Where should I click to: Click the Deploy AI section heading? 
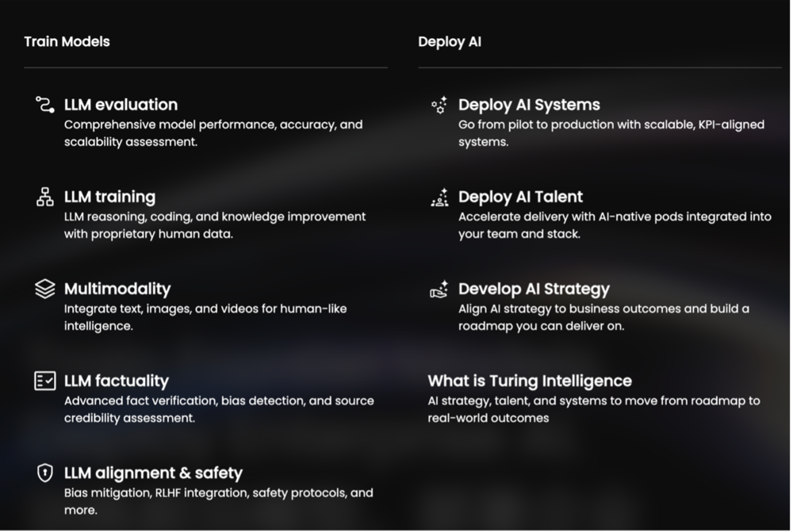(x=450, y=41)
